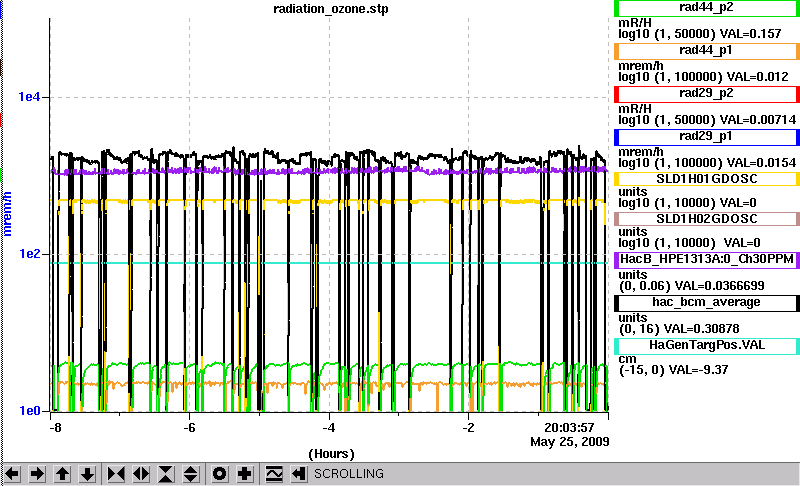
Task: Click the VAL=0.00714 reading for rad29_p2
Action: pyautogui.click(x=758, y=119)
